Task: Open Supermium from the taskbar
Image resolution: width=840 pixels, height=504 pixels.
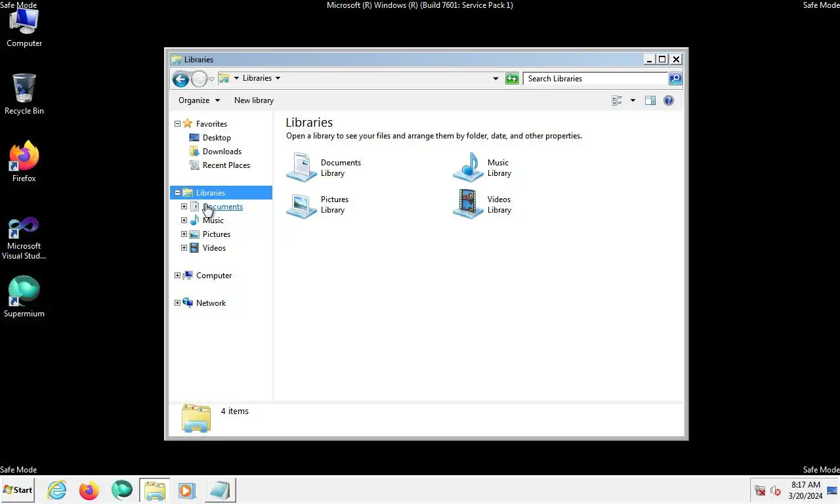Action: [x=121, y=490]
